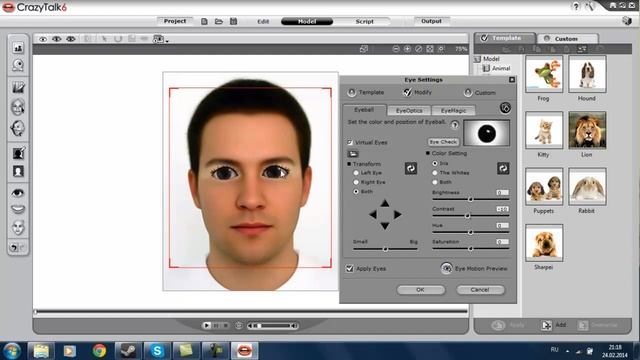Viewport: 640px width, 360px height.
Task: Switch to the Eyeball tab
Action: coord(364,110)
